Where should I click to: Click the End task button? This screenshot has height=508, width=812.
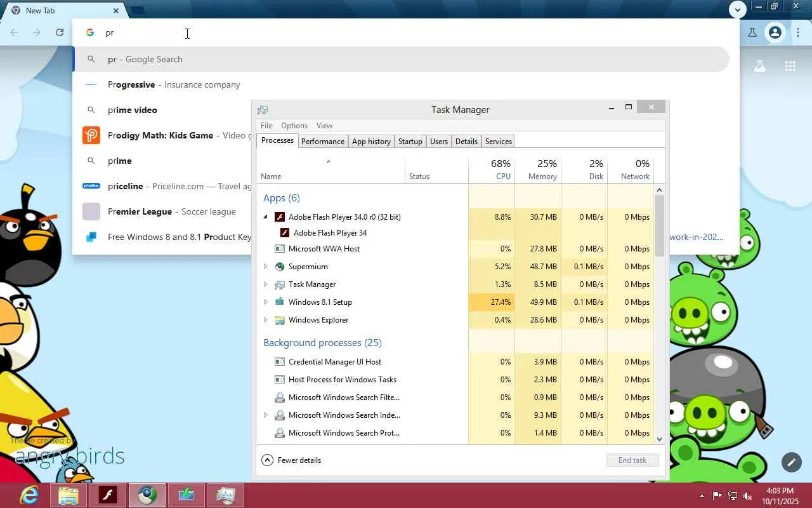[632, 460]
